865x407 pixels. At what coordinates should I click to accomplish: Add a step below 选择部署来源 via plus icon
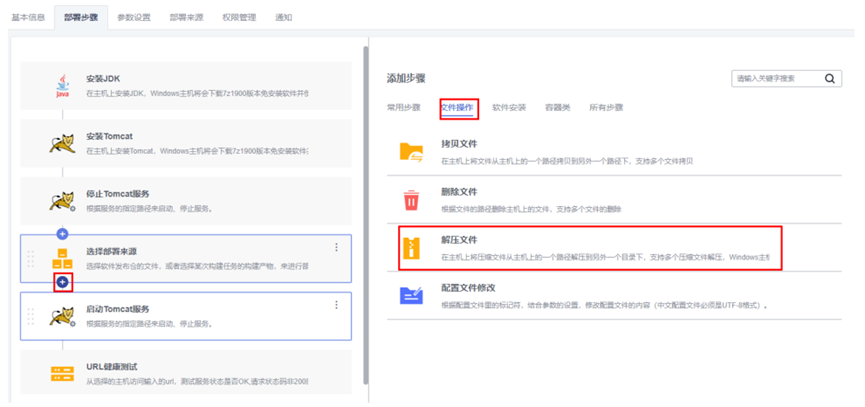click(x=63, y=282)
